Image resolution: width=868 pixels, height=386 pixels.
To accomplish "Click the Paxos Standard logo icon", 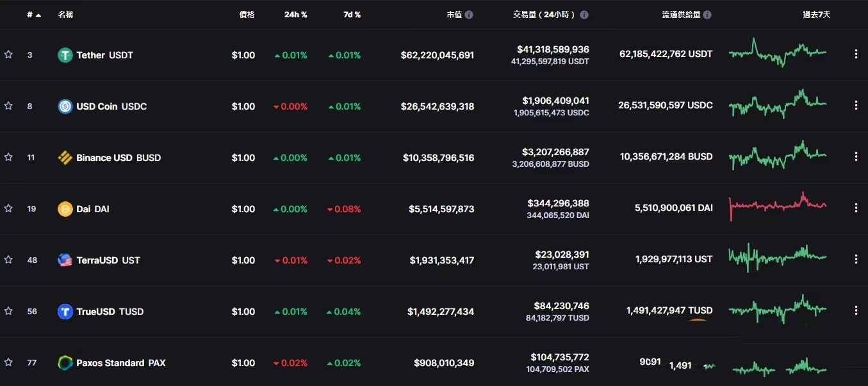I will [65, 363].
